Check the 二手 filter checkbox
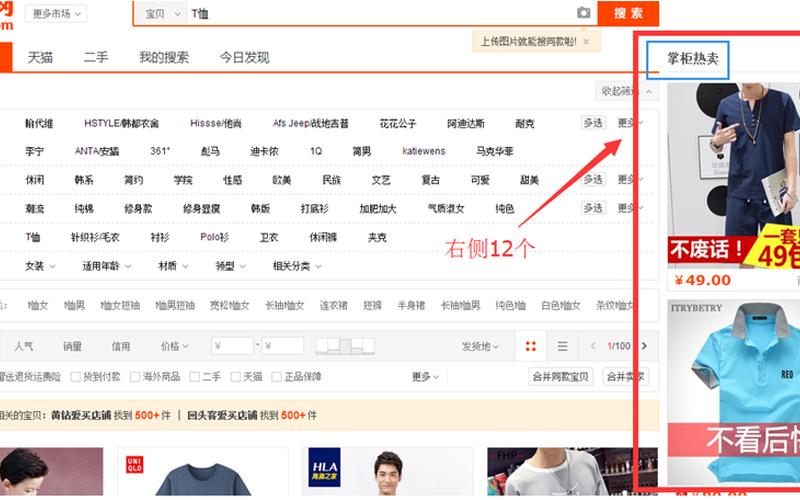The width and height of the screenshot is (800, 500). 194,377
